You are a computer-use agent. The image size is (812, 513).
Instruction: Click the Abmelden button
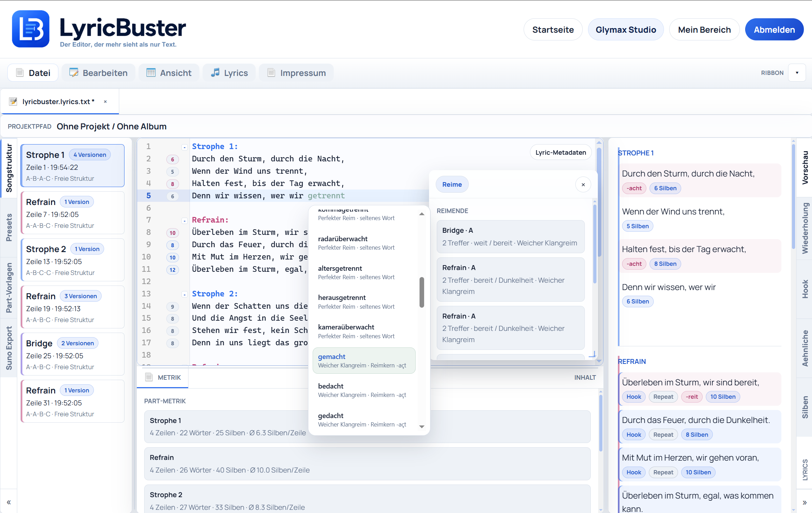(x=774, y=30)
